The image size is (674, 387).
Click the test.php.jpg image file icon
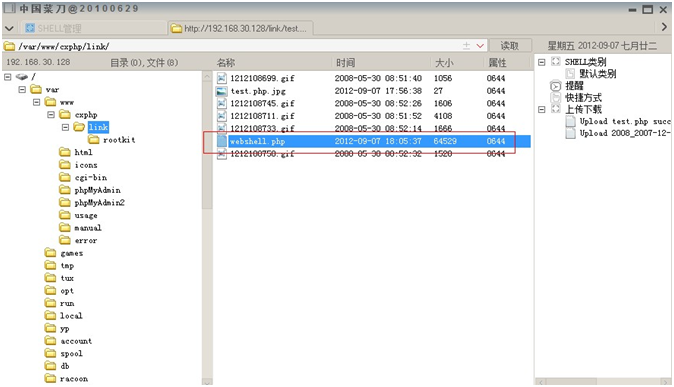pyautogui.click(x=221, y=91)
